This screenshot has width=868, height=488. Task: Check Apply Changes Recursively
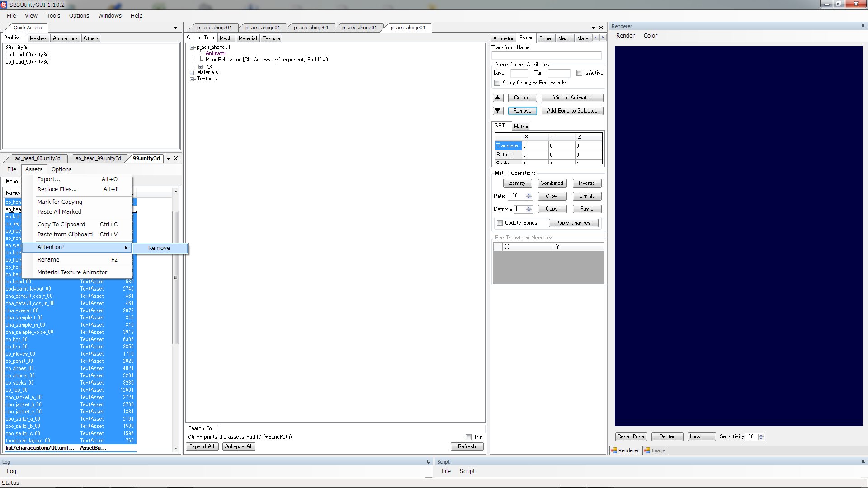497,83
